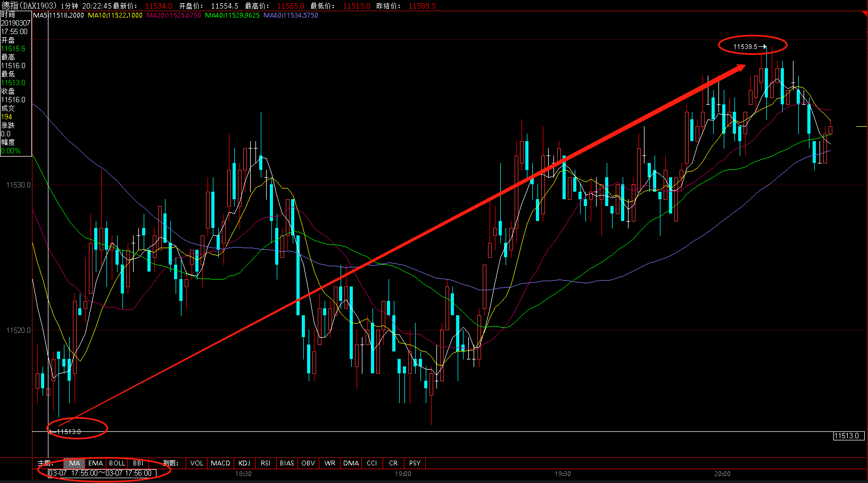Select the BBI indicator tab

(138, 463)
